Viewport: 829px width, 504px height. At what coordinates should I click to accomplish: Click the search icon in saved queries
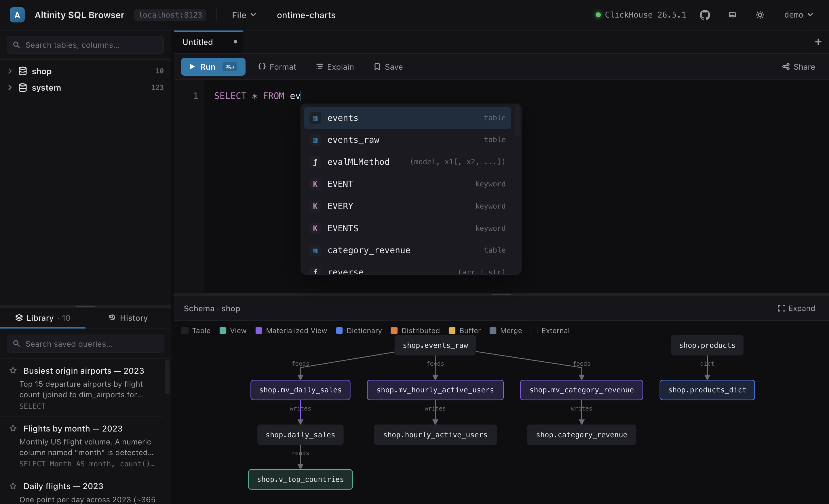pos(16,343)
